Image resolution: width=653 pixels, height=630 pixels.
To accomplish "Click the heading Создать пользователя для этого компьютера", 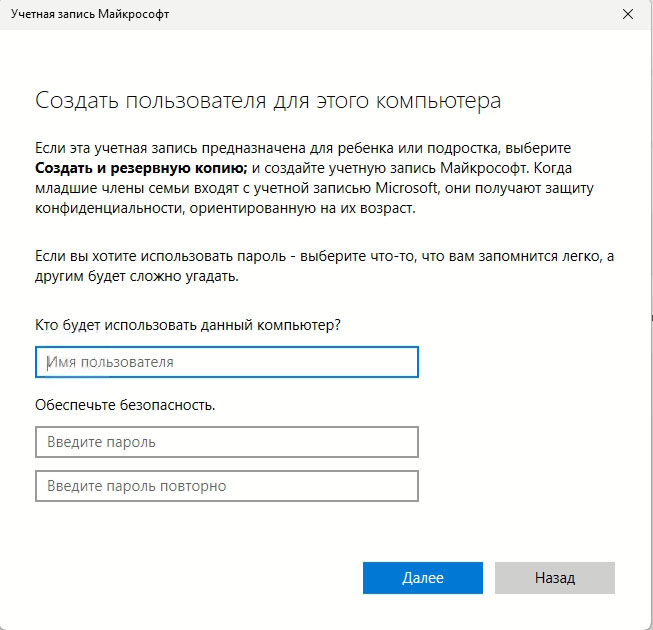I will [x=268, y=101].
